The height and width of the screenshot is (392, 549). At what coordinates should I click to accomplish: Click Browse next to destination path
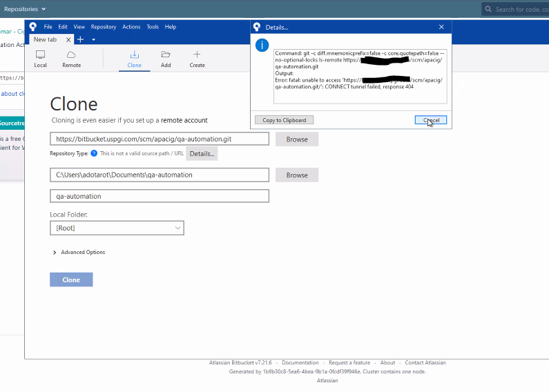pos(297,175)
